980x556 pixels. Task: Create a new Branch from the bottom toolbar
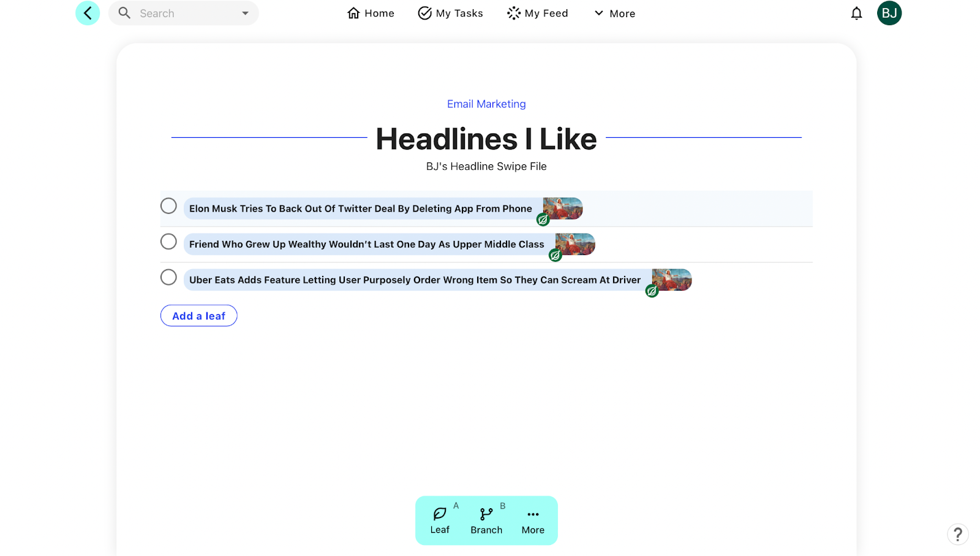(486, 520)
